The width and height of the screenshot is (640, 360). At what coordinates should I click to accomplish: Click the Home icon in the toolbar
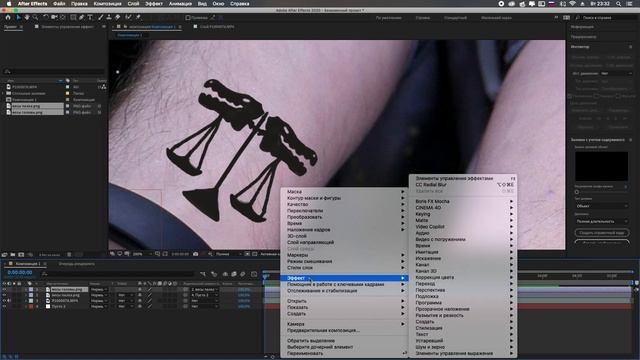click(8, 18)
